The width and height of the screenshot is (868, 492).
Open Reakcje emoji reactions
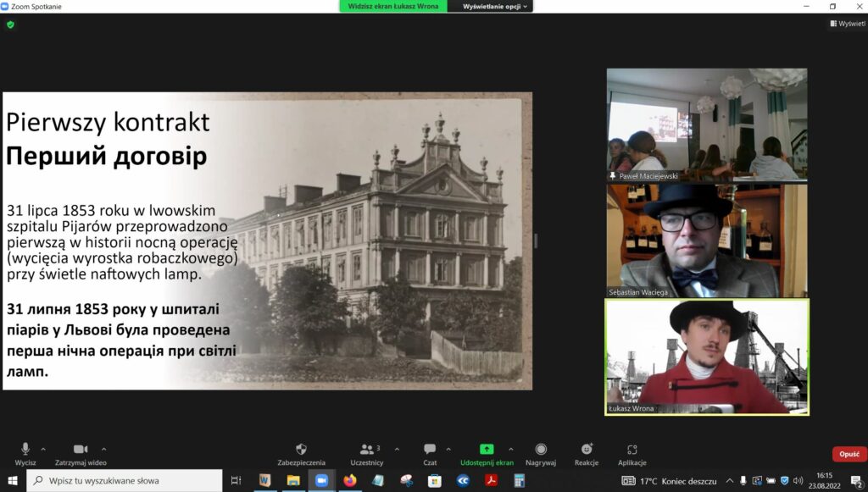[x=587, y=450]
